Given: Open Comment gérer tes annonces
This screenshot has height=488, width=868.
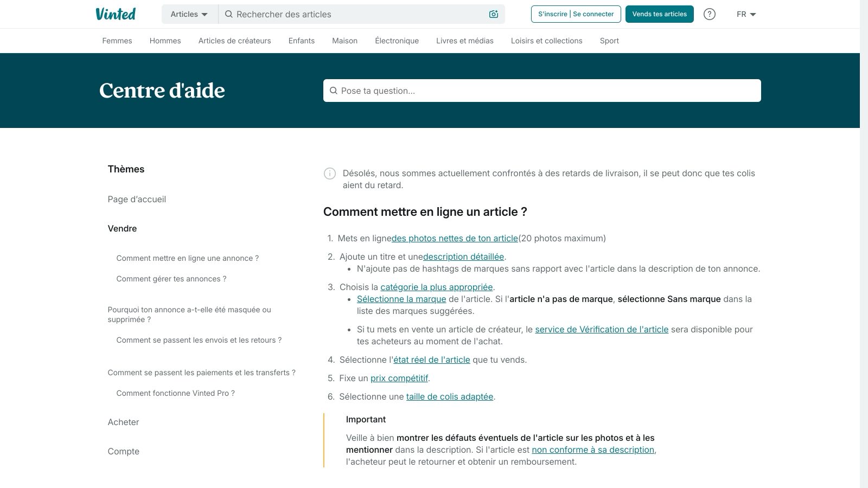Looking at the screenshot, I should tap(171, 279).
